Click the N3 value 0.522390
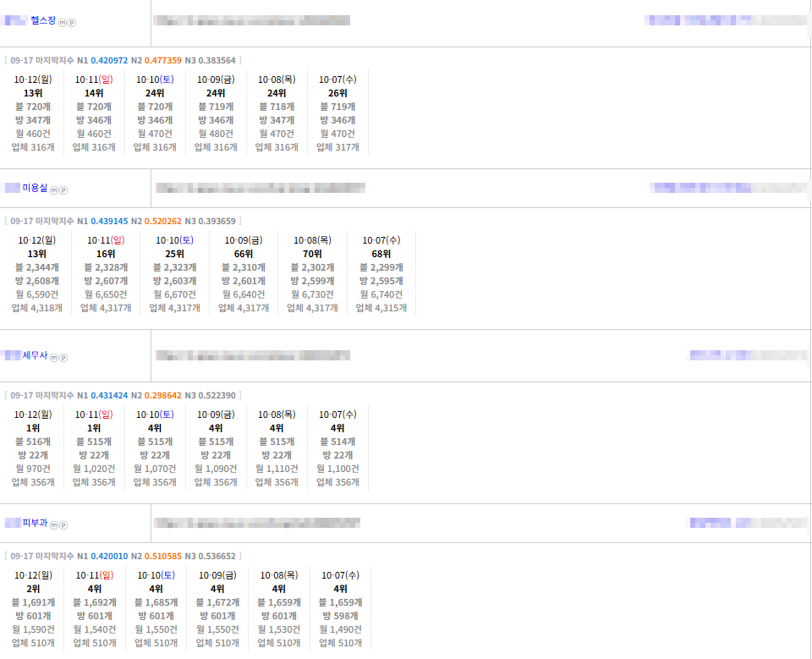Viewport: 812px width, 659px height. pos(217,395)
